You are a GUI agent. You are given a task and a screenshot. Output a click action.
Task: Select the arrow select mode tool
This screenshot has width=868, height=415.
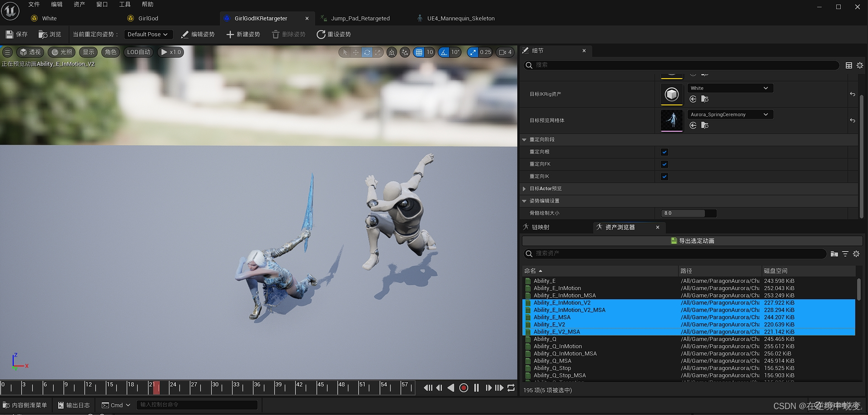[x=345, y=52]
